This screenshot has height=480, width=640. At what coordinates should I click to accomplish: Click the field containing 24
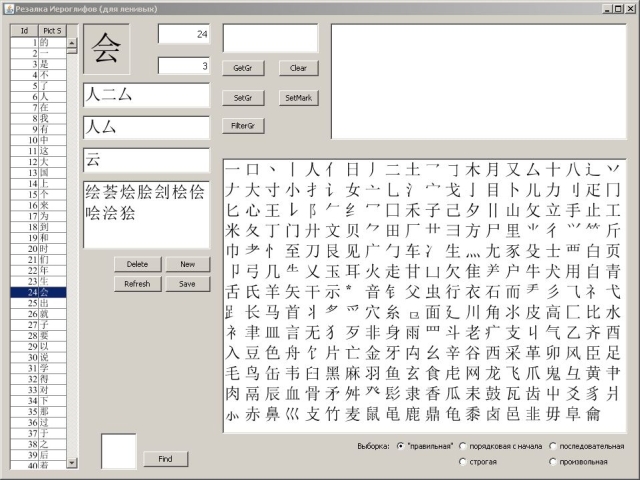click(184, 34)
